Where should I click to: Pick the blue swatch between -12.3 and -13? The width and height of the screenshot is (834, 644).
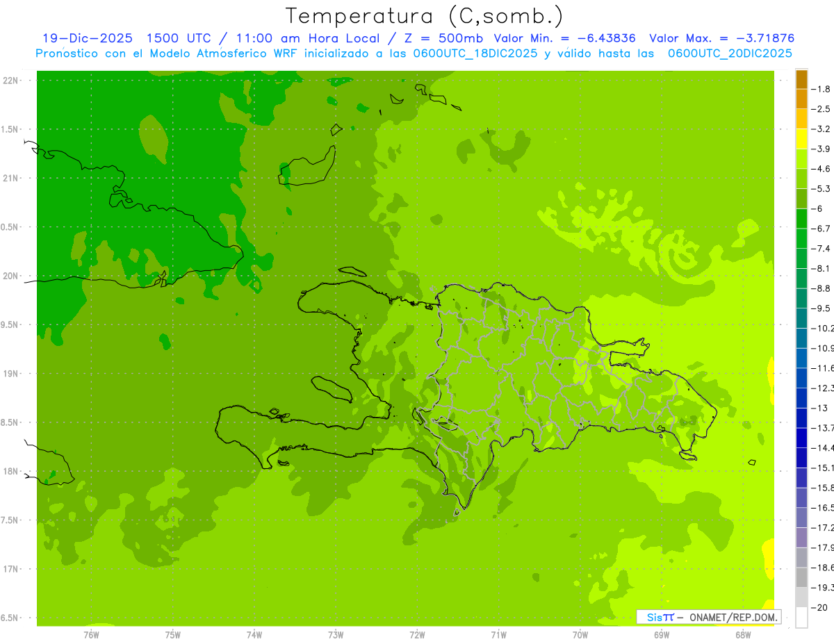coord(801,398)
